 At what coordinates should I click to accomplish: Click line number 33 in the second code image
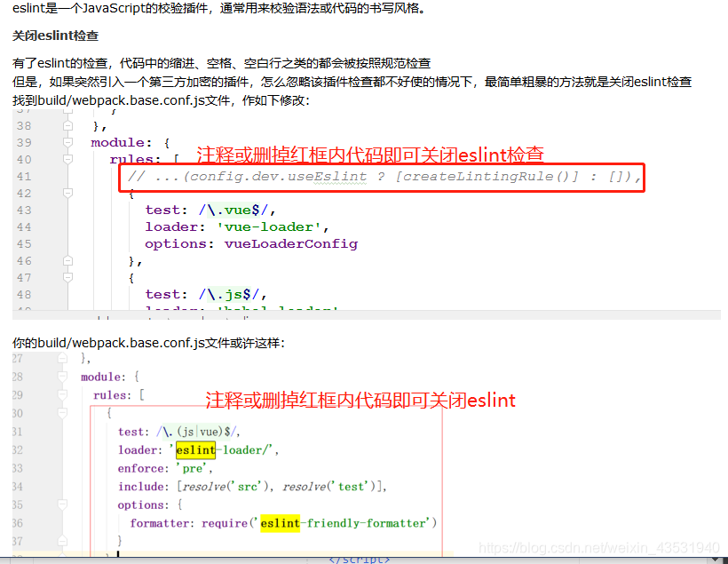(x=17, y=468)
